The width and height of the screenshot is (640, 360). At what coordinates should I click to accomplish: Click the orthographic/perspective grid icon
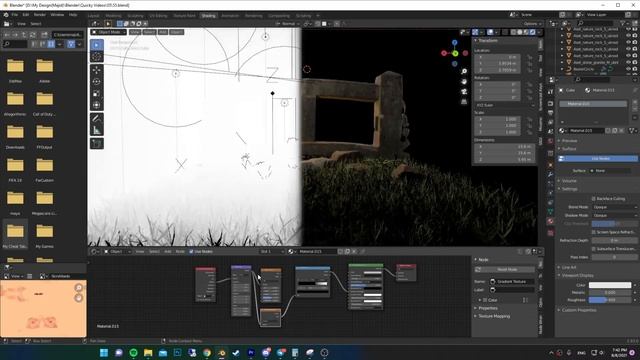tap(464, 102)
